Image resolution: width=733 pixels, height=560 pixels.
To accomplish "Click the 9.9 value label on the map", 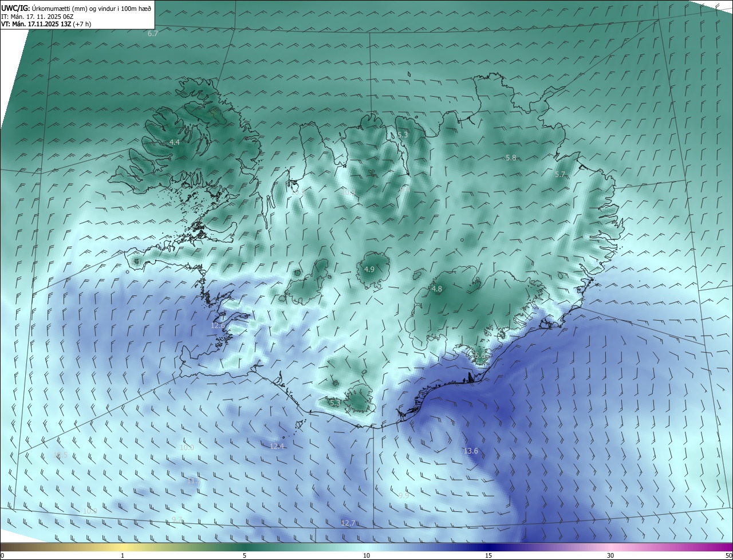I will click(404, 495).
